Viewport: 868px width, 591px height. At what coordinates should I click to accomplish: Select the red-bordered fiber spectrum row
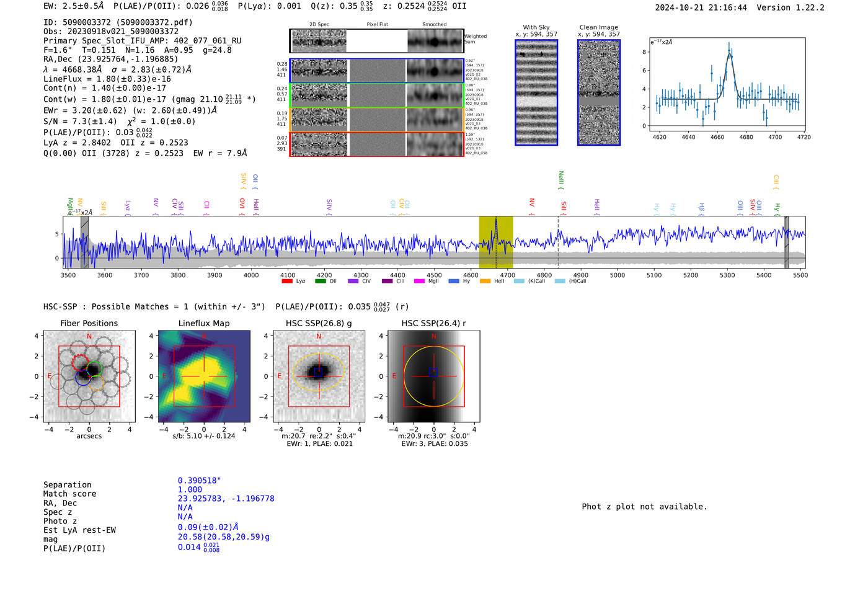376,144
